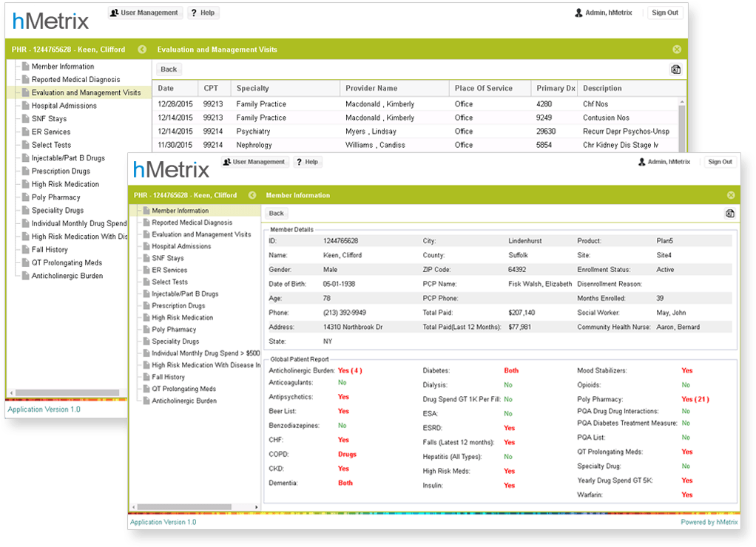This screenshot has height=547, width=756.
Task: Sort the visits table by Date column
Action: (175, 88)
